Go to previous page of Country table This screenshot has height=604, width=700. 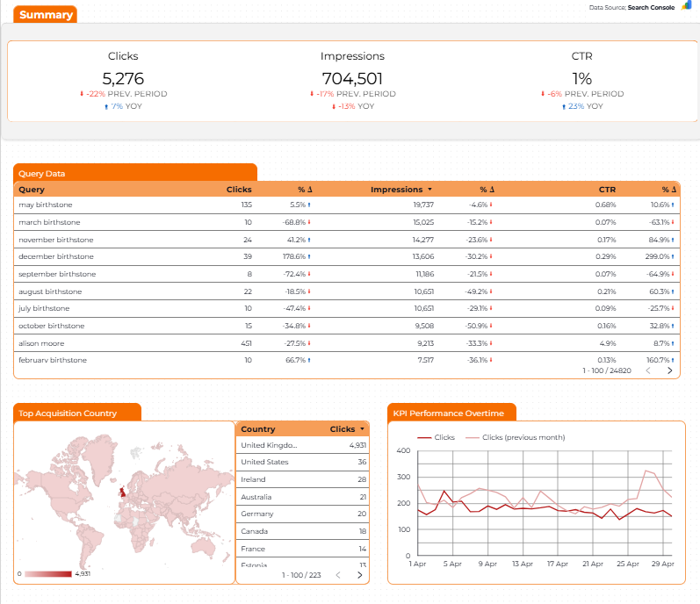pyautogui.click(x=338, y=575)
